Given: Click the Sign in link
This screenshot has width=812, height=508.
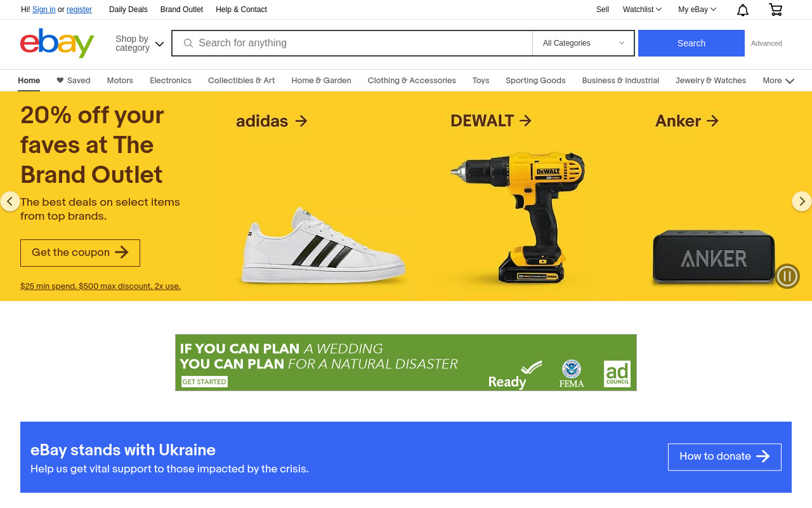Looking at the screenshot, I should (x=44, y=10).
